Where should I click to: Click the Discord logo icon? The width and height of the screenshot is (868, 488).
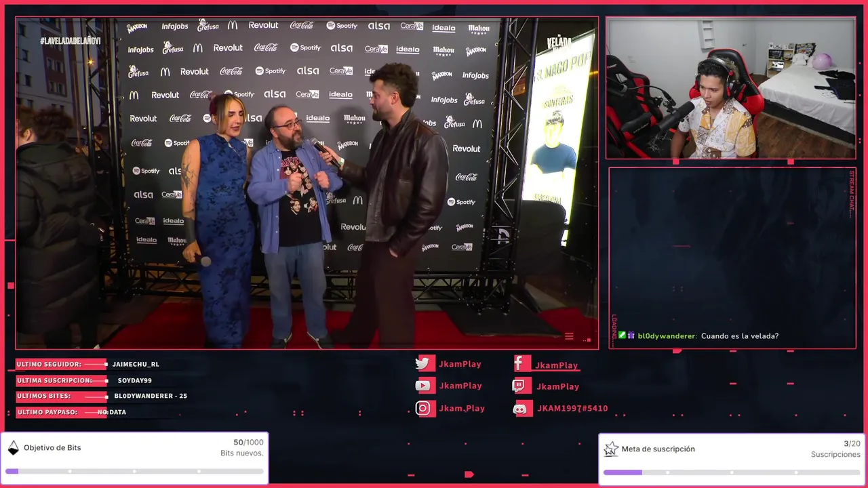coord(522,409)
